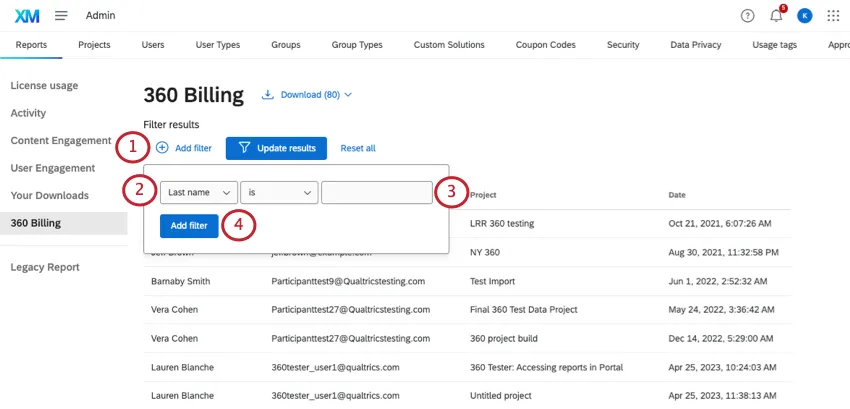
Task: Click the filter value text field
Action: click(376, 192)
